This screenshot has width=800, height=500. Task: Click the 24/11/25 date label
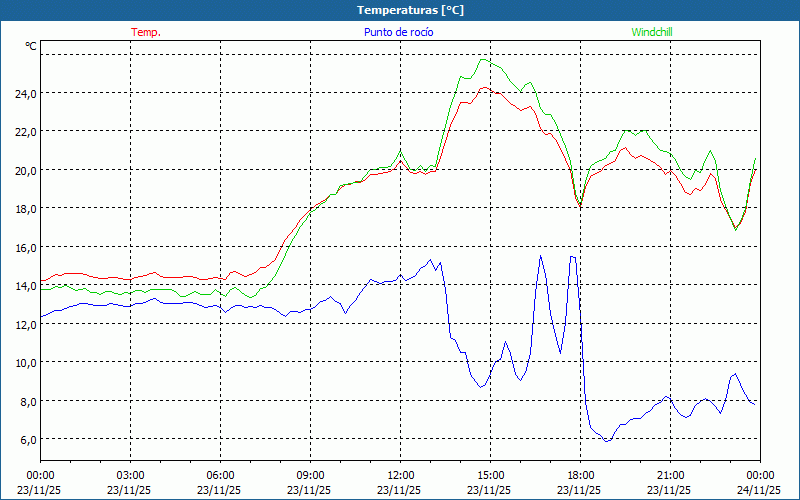(x=760, y=490)
